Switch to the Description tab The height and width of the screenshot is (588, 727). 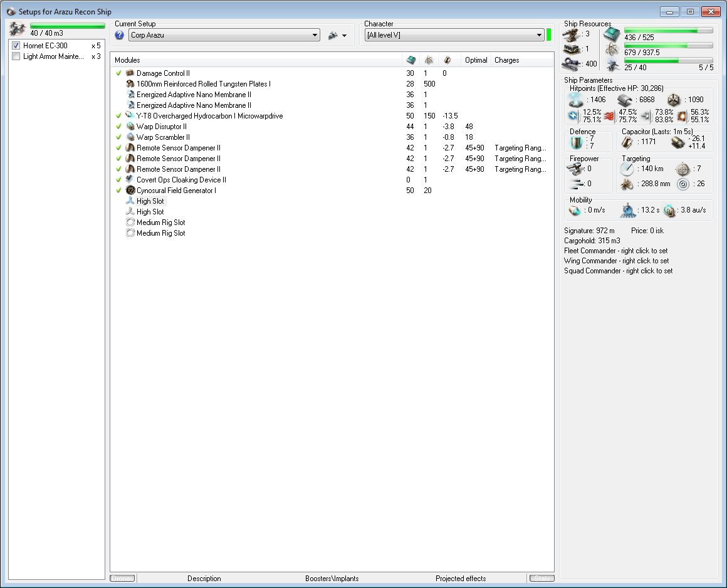click(x=204, y=579)
